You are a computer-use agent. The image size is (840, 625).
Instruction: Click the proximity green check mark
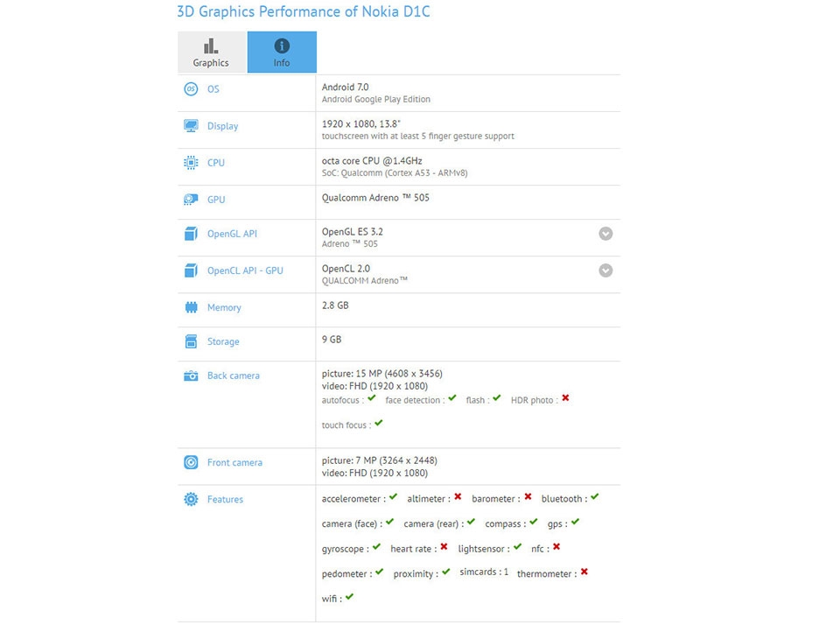(x=445, y=572)
